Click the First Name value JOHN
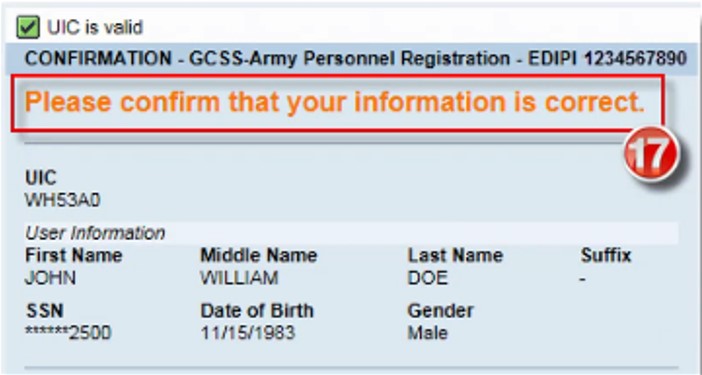The image size is (702, 375). coord(50,278)
